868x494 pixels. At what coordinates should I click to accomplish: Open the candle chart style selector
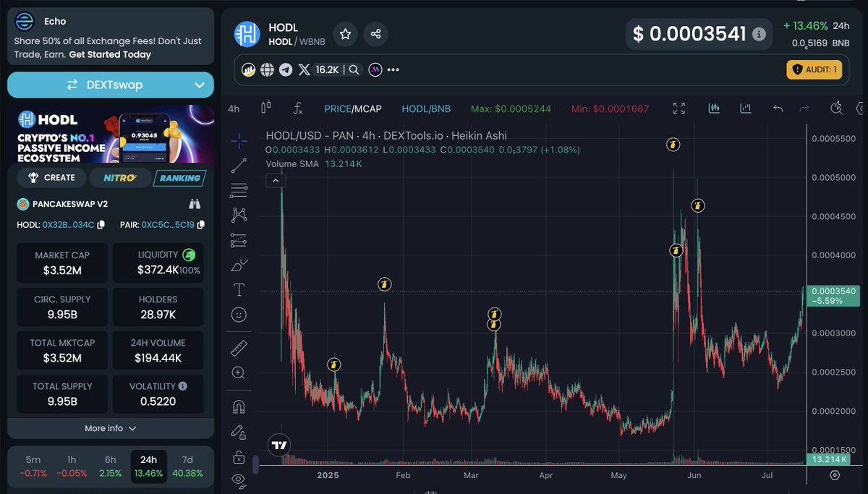pyautogui.click(x=265, y=108)
